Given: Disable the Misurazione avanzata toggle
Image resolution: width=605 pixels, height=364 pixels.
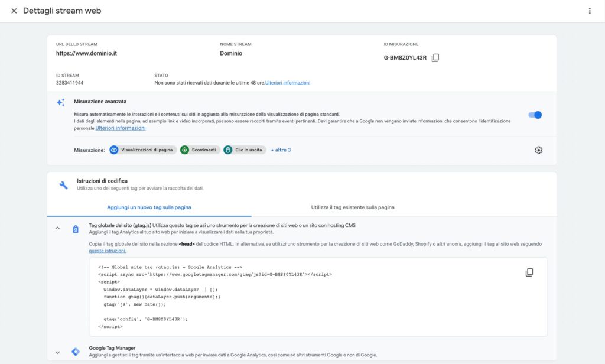Looking at the screenshot, I should [x=535, y=115].
